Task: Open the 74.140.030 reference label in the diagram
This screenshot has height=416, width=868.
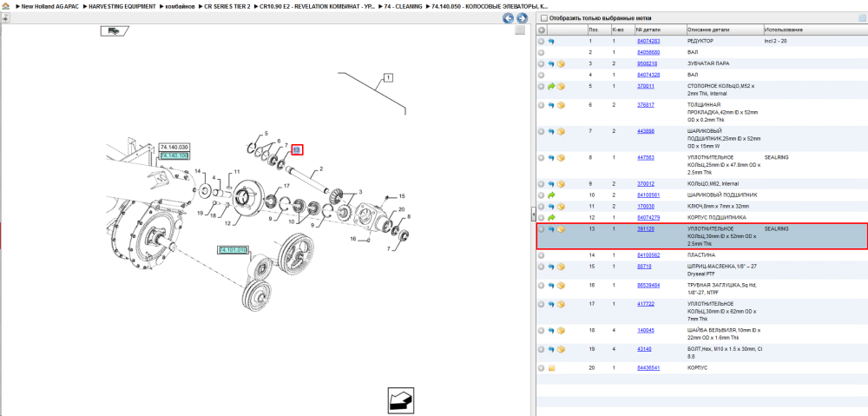Action: coord(174,148)
